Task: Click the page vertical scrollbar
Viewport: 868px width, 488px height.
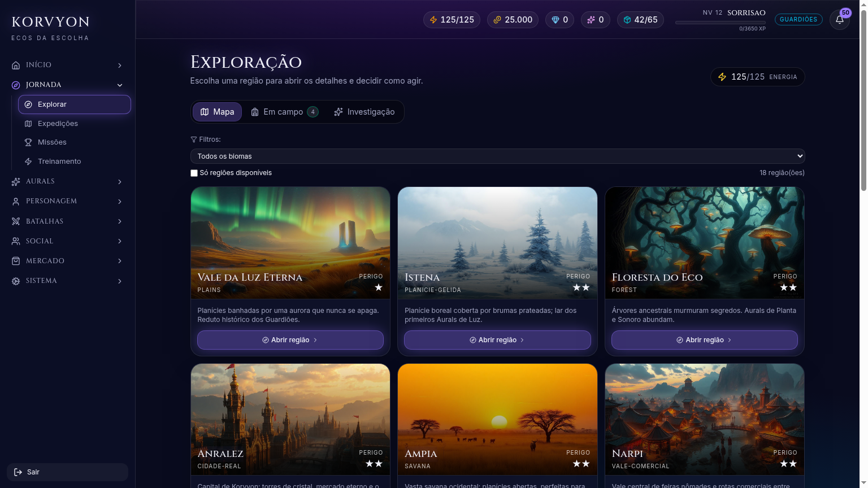Action: 863,102
